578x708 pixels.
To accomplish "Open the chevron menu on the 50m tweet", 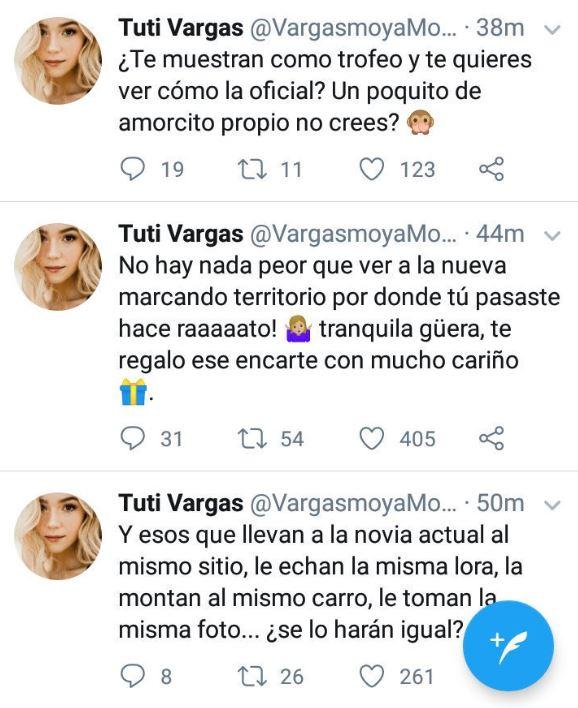I will [x=553, y=504].
